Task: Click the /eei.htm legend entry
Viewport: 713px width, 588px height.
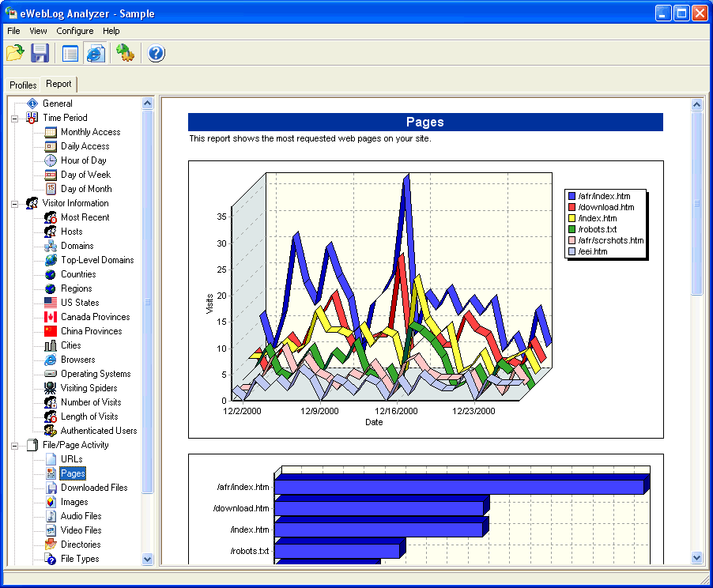Action: [x=588, y=251]
